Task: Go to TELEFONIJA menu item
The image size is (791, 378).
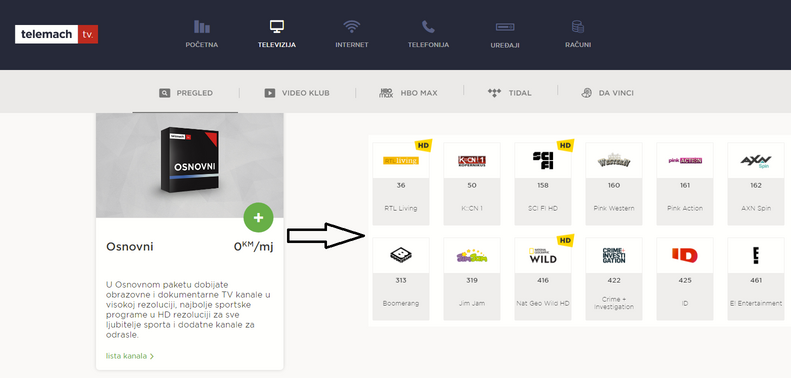Action: pyautogui.click(x=428, y=45)
